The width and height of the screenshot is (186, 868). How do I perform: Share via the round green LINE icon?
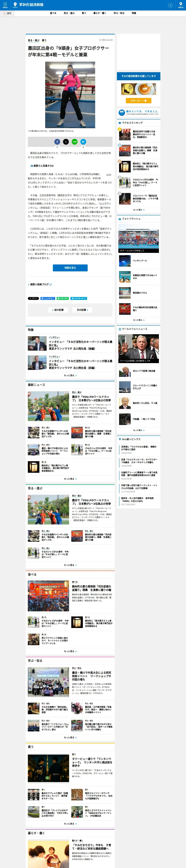pos(75,142)
